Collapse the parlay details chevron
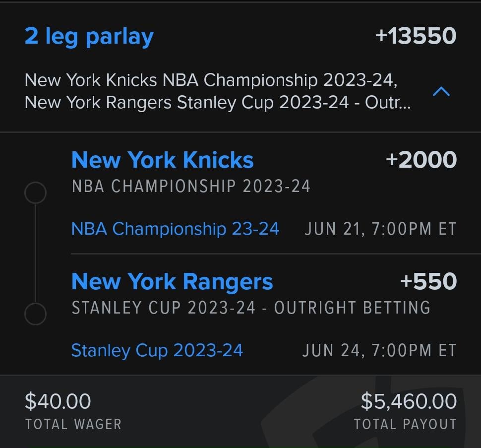Image resolution: width=481 pixels, height=448 pixels. click(441, 92)
